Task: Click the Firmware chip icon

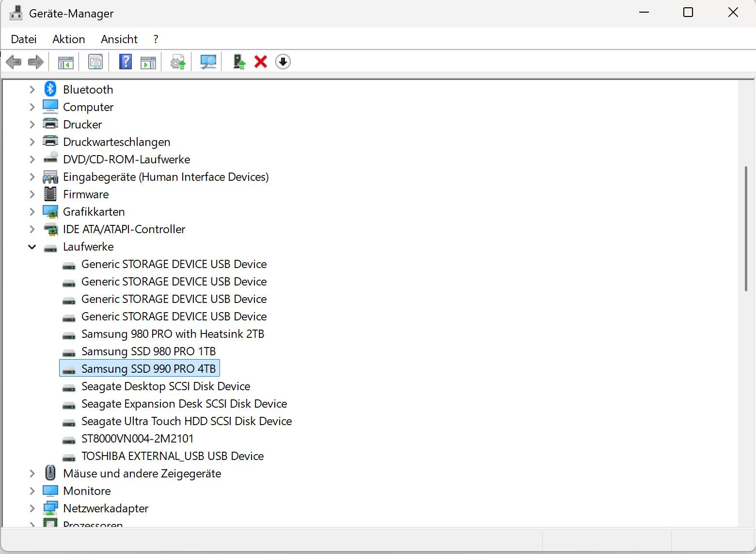Action: 50,194
